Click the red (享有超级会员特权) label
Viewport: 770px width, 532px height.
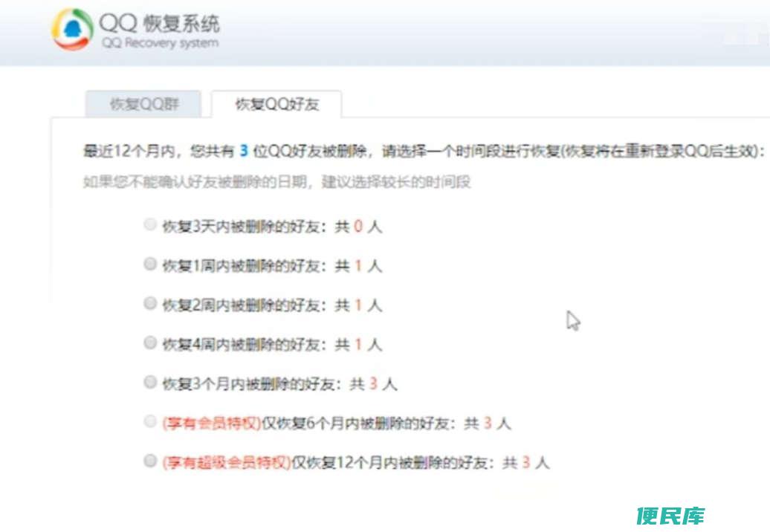[x=227, y=462]
